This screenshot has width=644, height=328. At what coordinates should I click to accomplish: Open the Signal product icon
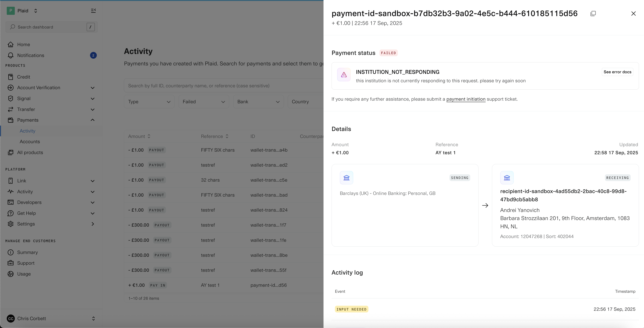click(11, 98)
